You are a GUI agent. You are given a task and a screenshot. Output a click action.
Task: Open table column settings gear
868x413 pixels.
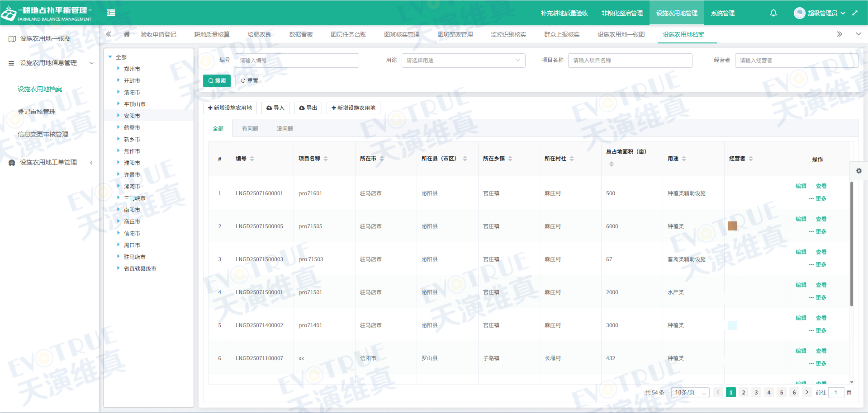(x=859, y=171)
